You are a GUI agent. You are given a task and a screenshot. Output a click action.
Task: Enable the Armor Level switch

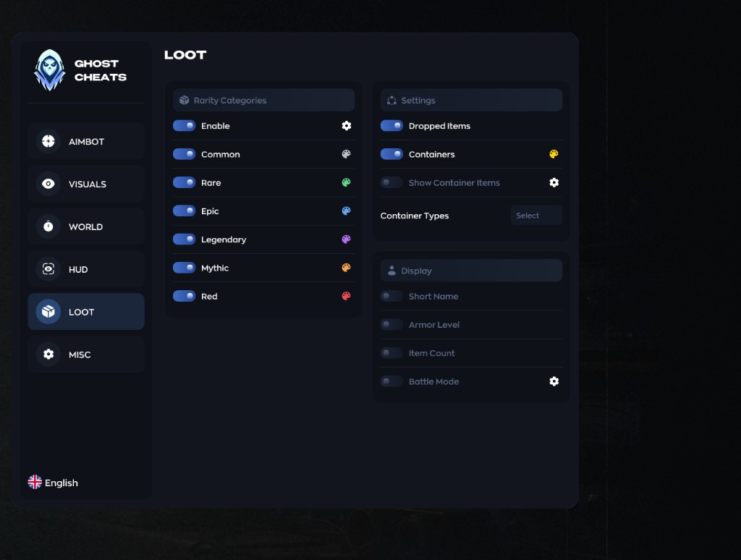[391, 325]
